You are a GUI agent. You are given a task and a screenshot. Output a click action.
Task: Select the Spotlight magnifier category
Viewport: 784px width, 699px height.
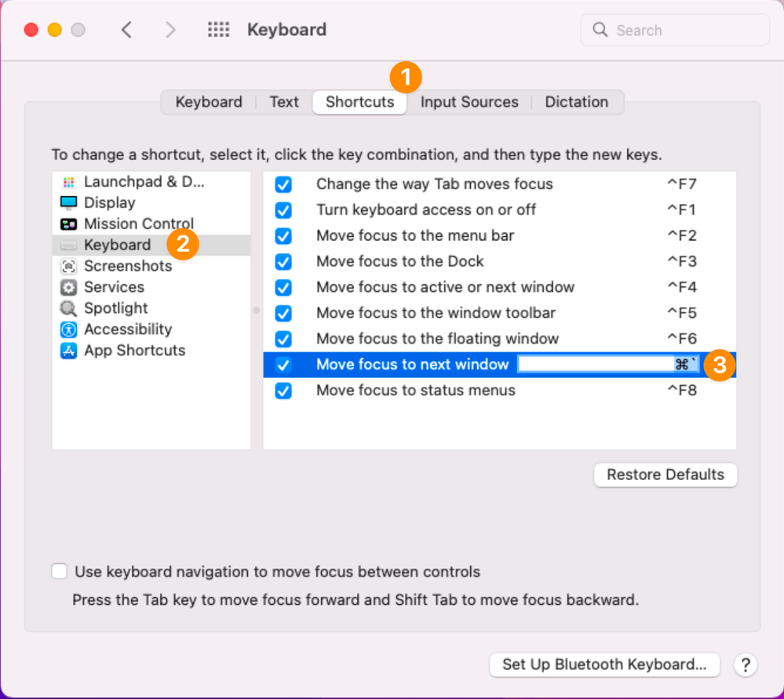pyautogui.click(x=69, y=309)
